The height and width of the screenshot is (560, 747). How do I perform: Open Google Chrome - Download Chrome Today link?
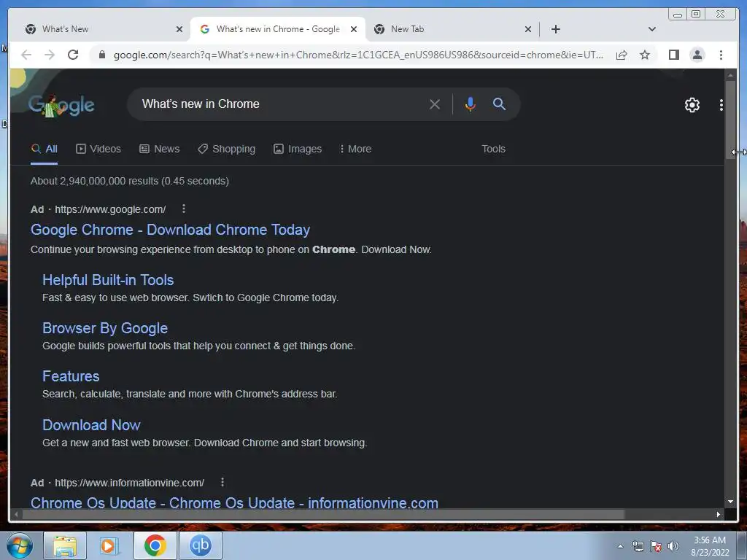(170, 230)
